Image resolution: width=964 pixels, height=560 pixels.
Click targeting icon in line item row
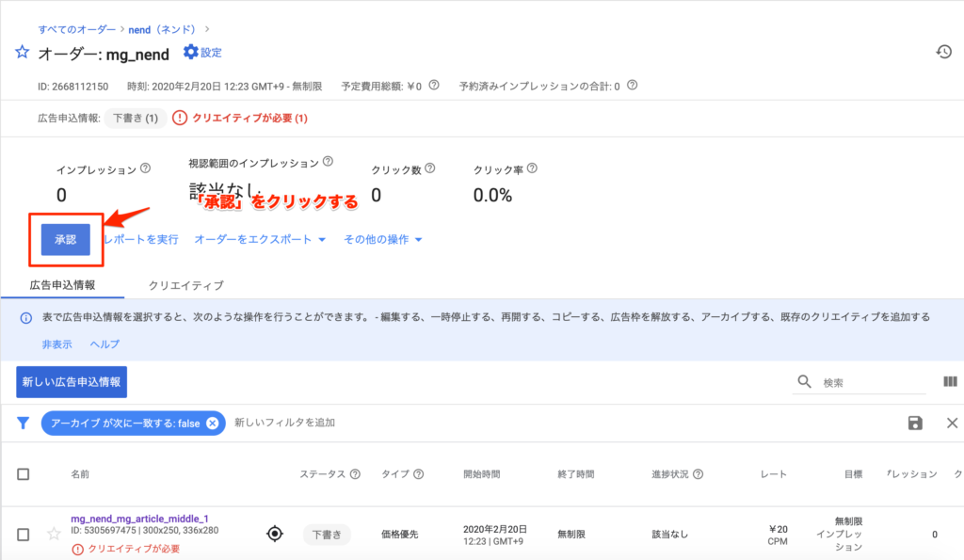[x=275, y=534]
